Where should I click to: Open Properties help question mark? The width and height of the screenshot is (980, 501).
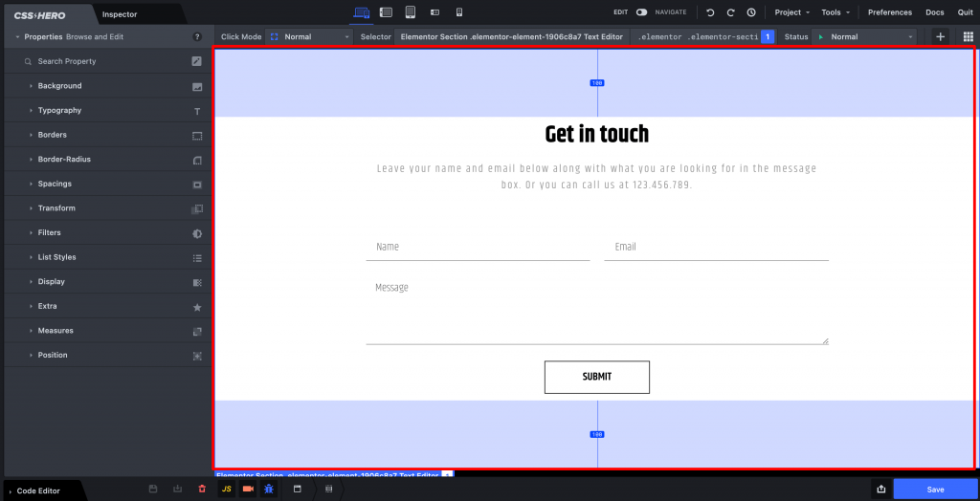click(197, 37)
